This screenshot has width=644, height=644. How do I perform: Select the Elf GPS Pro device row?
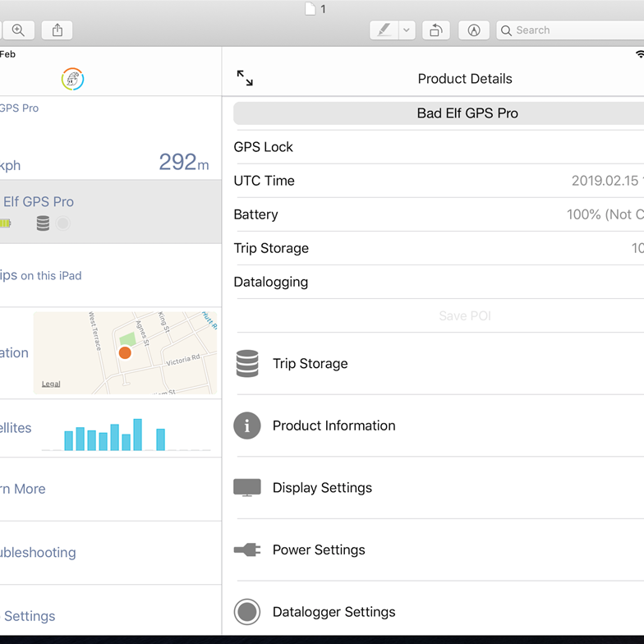(x=110, y=212)
